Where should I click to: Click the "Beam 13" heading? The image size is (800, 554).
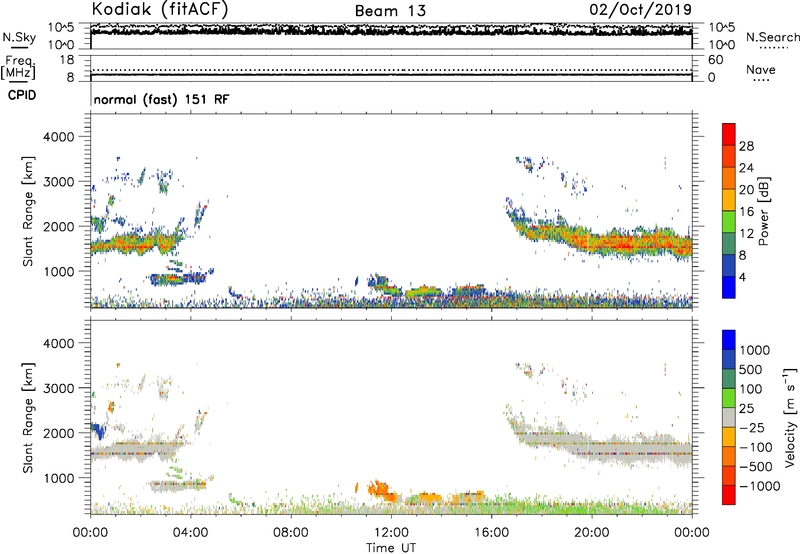(x=390, y=11)
